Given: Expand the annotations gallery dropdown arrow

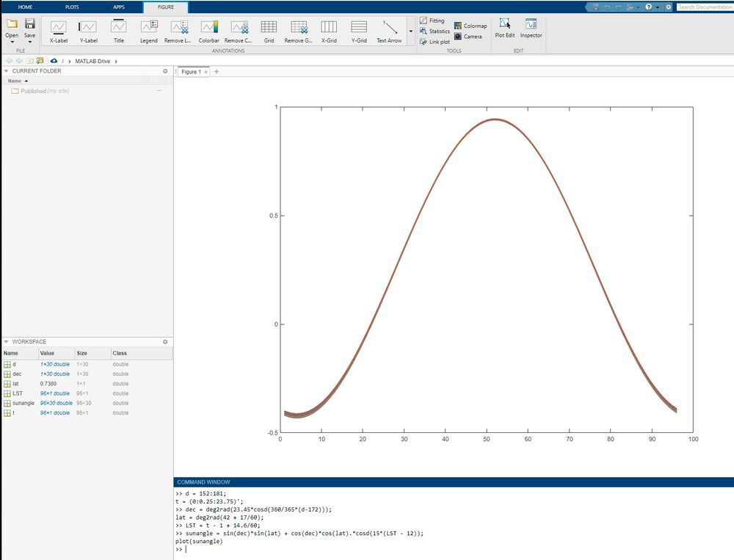Looking at the screenshot, I should [410, 32].
